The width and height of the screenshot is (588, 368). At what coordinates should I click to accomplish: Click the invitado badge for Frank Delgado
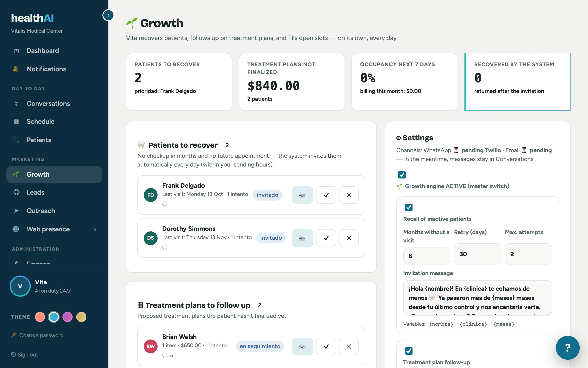point(267,195)
